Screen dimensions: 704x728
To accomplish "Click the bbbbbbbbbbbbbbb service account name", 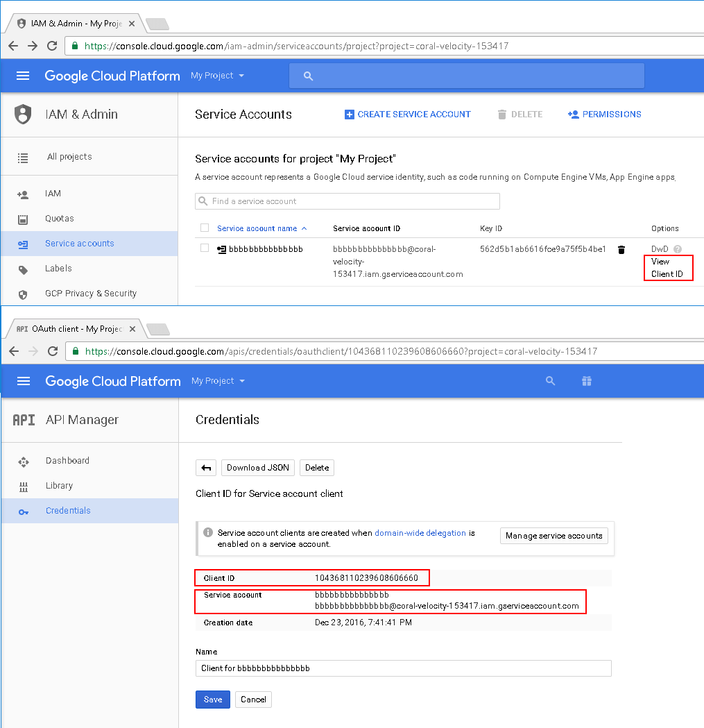I will tap(266, 249).
